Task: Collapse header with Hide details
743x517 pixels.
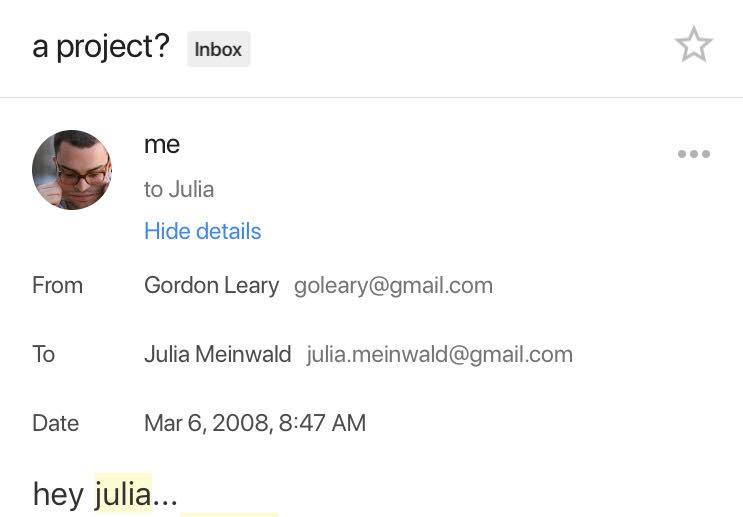Action: click(202, 231)
